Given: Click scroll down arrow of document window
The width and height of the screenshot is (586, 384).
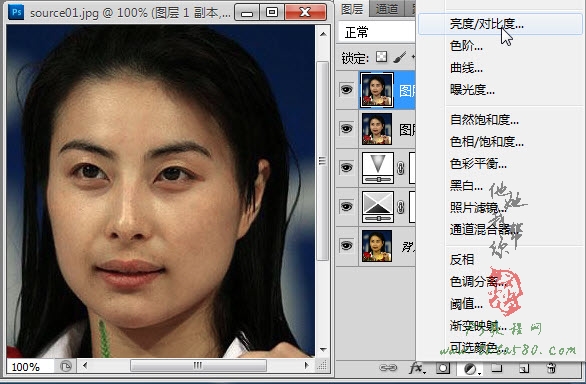Looking at the screenshot, I should click(x=323, y=350).
